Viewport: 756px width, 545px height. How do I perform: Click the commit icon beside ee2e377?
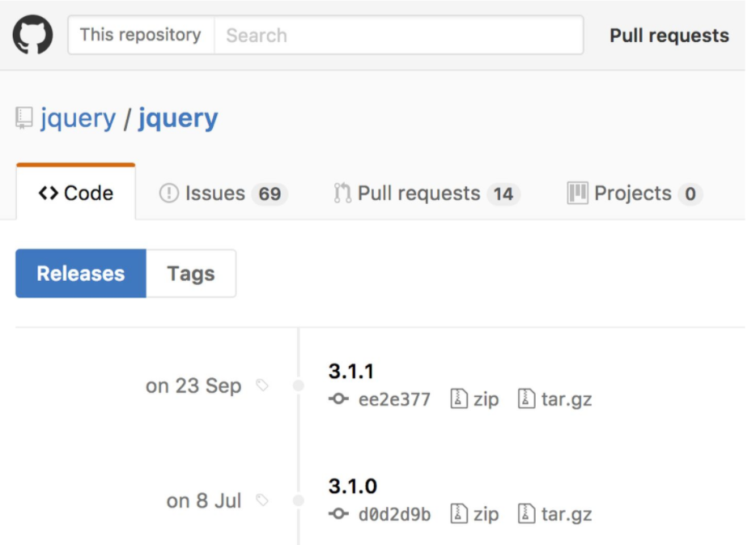click(x=338, y=399)
